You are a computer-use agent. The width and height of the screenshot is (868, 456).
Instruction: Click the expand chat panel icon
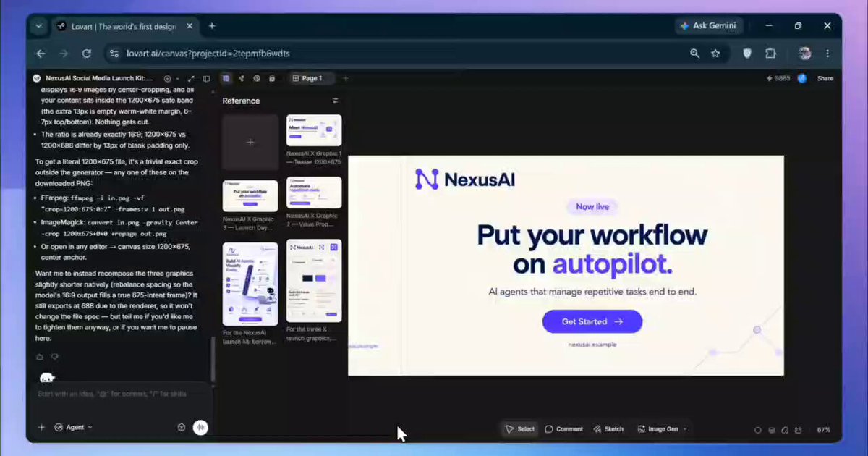pos(192,78)
